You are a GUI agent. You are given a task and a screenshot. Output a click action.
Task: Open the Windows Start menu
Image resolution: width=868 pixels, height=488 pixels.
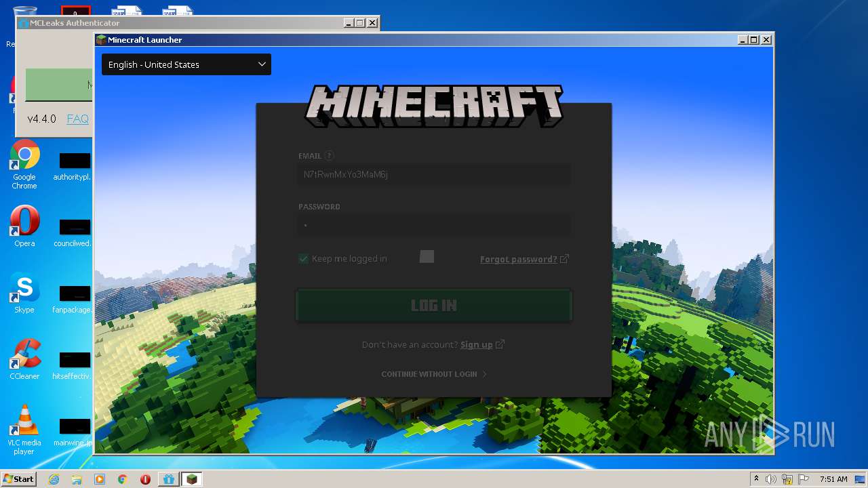click(x=18, y=479)
